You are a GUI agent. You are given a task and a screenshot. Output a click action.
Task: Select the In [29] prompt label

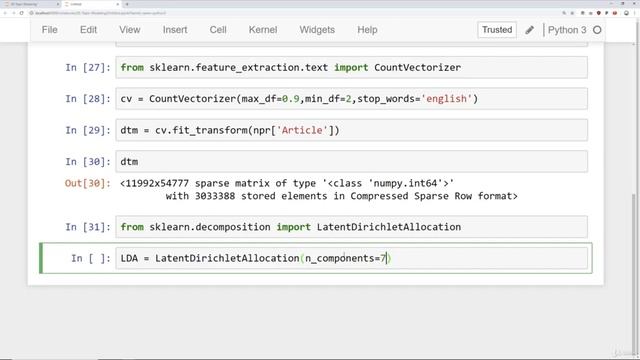(x=88, y=130)
